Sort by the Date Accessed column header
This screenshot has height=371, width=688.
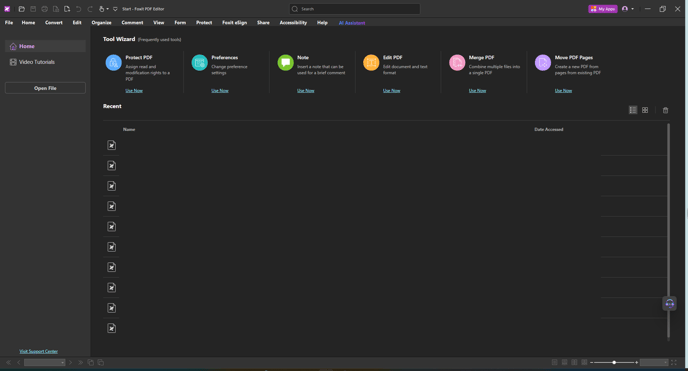click(x=548, y=129)
